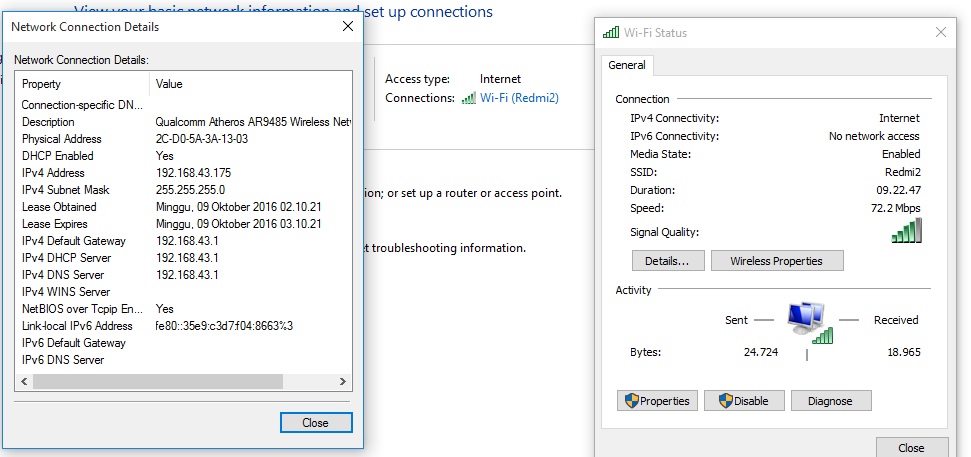Close Wi-Fi Status using the title bar X
The height and width of the screenshot is (457, 971).
[940, 32]
